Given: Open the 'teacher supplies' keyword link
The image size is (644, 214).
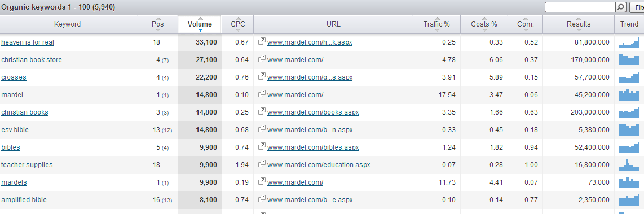Looking at the screenshot, I should (27, 165).
